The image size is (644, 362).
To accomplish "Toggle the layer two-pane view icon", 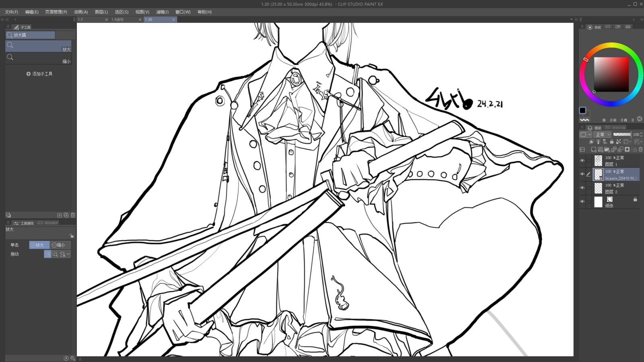I will coord(582,149).
